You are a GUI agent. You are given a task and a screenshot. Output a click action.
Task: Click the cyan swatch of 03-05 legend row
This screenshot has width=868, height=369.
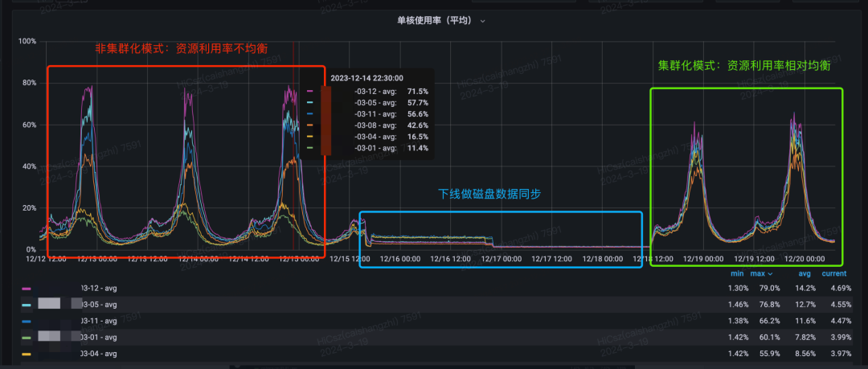tap(26, 305)
